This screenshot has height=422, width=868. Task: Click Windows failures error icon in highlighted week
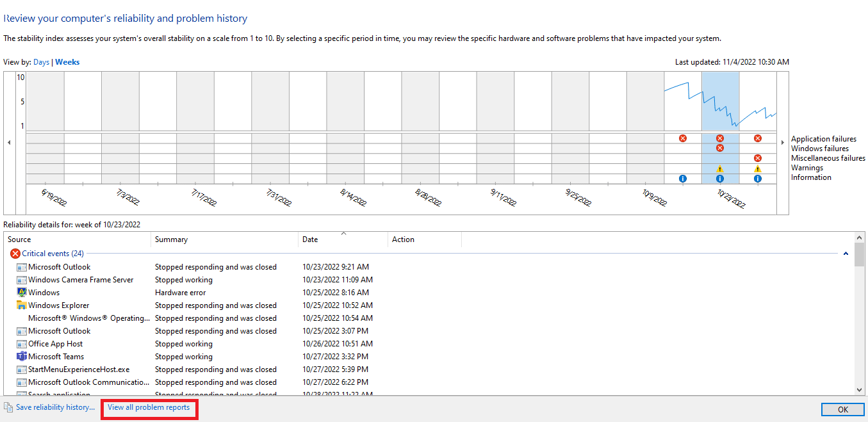[719, 148]
